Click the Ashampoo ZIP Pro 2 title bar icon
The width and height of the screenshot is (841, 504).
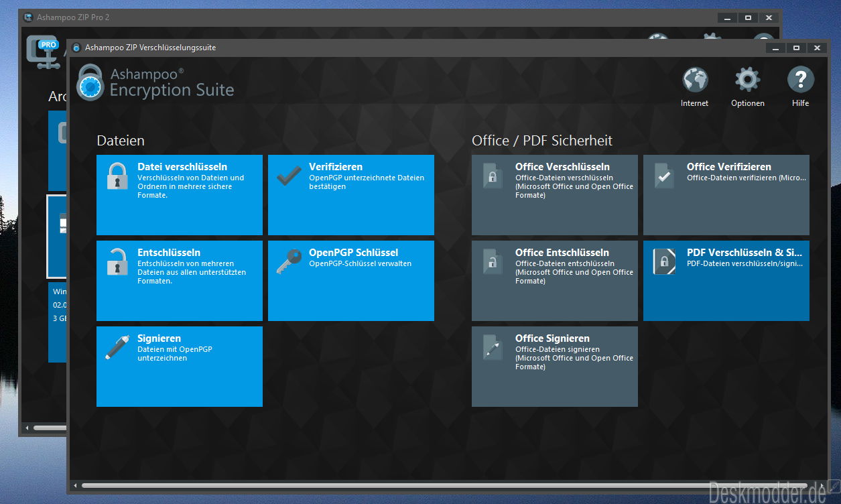28,17
